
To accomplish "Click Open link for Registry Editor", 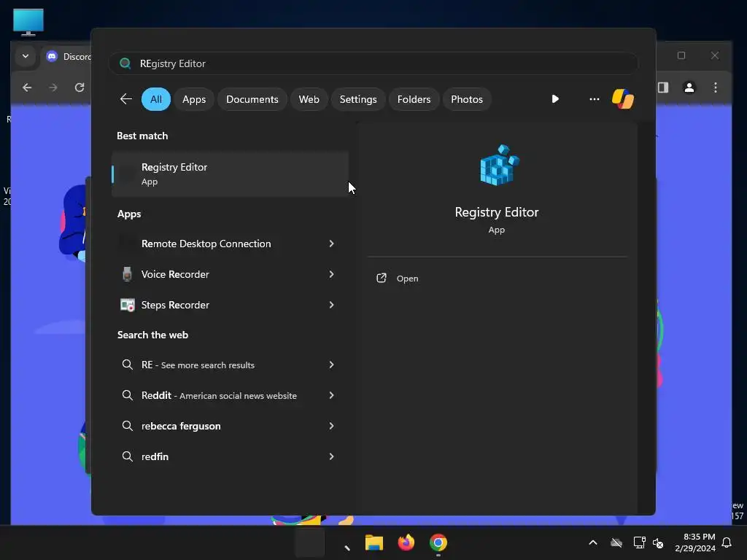I will pyautogui.click(x=407, y=279).
